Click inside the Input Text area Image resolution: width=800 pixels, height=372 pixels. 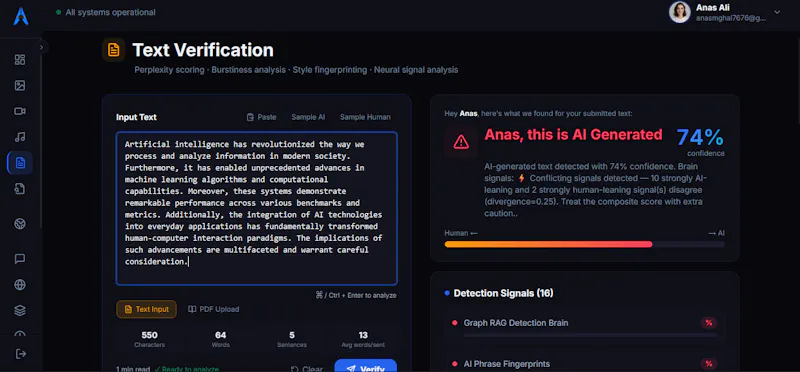(257, 208)
